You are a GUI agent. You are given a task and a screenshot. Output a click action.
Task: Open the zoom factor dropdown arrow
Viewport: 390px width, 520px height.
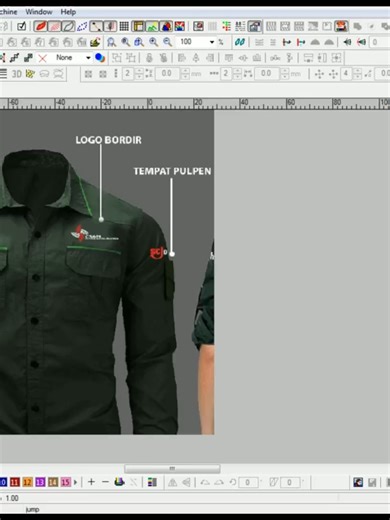point(212,42)
